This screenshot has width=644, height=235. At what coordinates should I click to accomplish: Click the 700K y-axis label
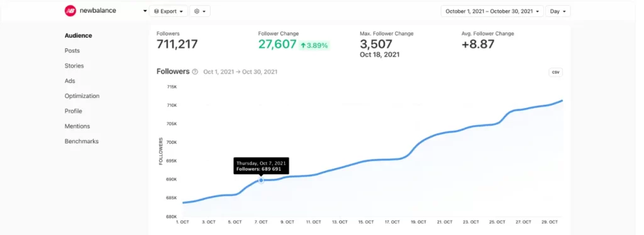[x=172, y=142]
